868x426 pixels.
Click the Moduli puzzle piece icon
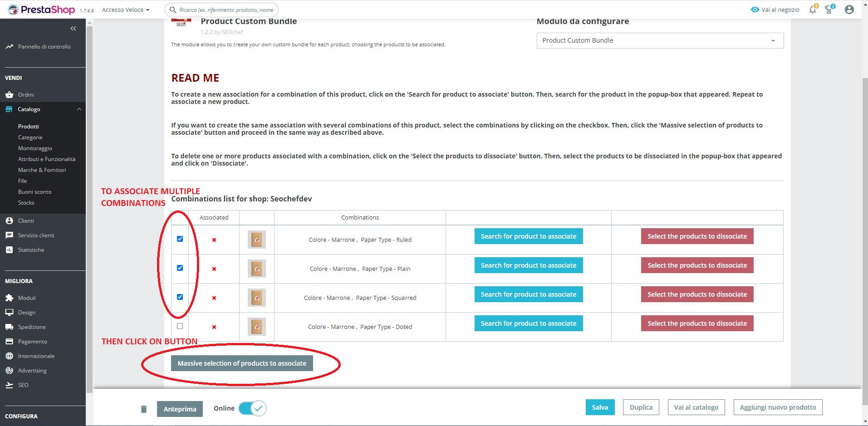9,298
